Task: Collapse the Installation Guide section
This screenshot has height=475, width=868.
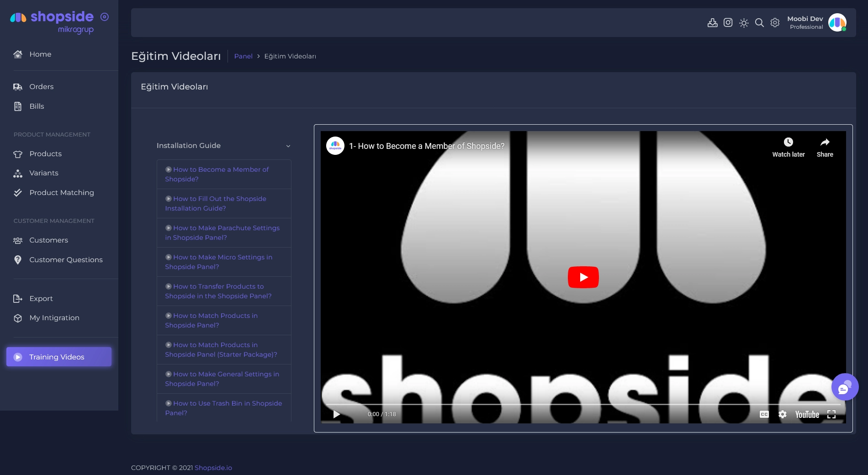Action: click(x=223, y=146)
